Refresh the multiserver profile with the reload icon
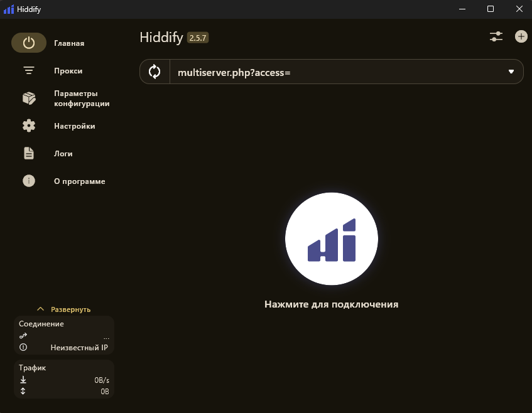The image size is (532, 413). [154, 71]
